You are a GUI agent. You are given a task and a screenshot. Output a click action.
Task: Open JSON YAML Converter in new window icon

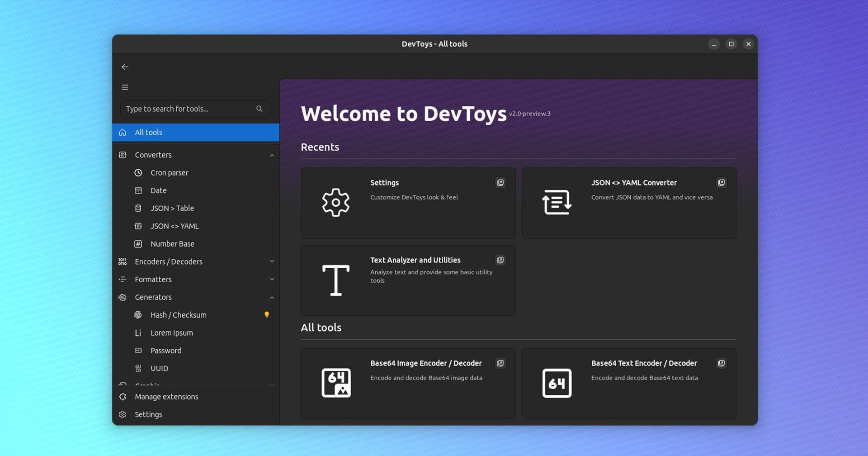click(721, 183)
